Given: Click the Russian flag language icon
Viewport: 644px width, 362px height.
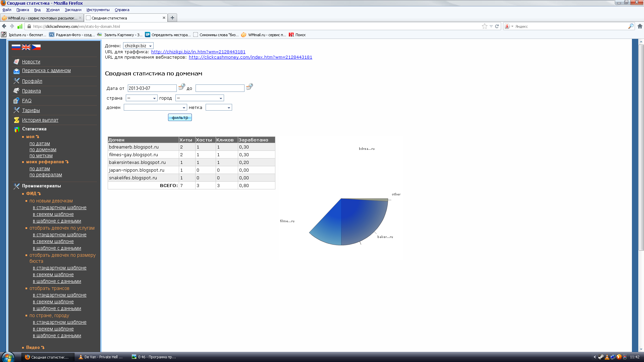Looking at the screenshot, I should point(16,47).
